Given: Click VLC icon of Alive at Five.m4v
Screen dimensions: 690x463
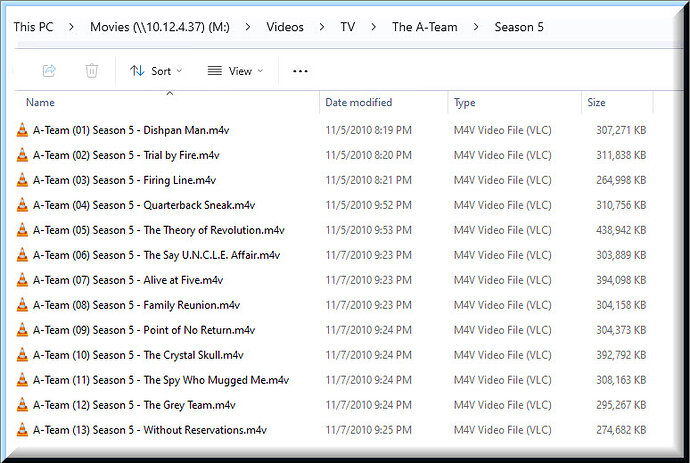Looking at the screenshot, I should point(22,280).
